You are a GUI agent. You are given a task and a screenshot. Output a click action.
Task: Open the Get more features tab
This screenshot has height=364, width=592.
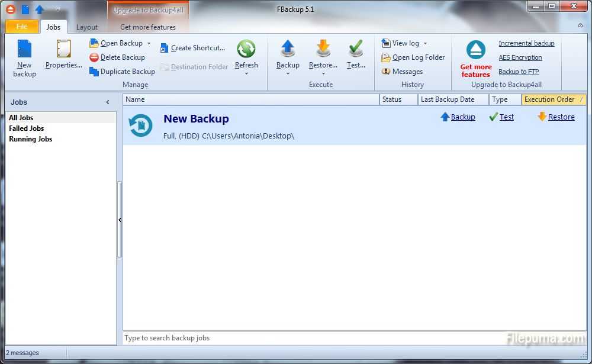point(148,27)
